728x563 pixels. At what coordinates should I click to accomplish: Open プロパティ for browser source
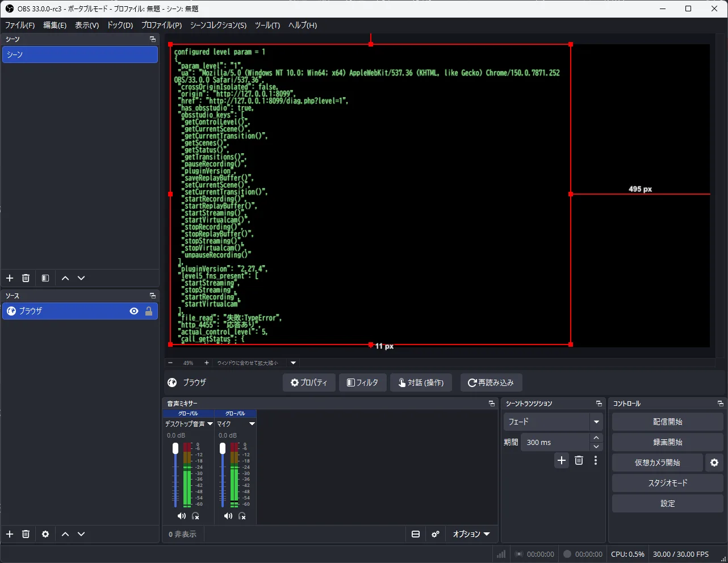point(309,383)
